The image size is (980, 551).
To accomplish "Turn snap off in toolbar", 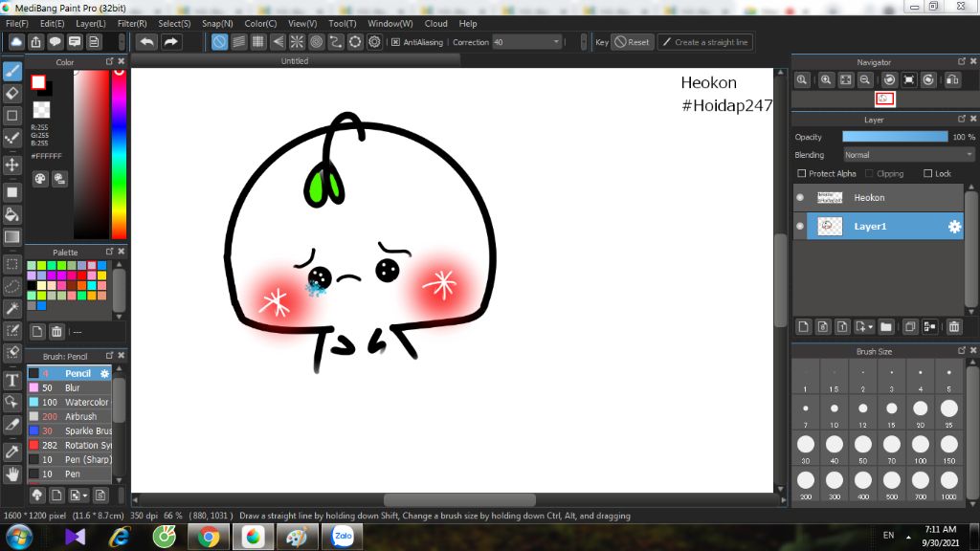I will point(219,42).
